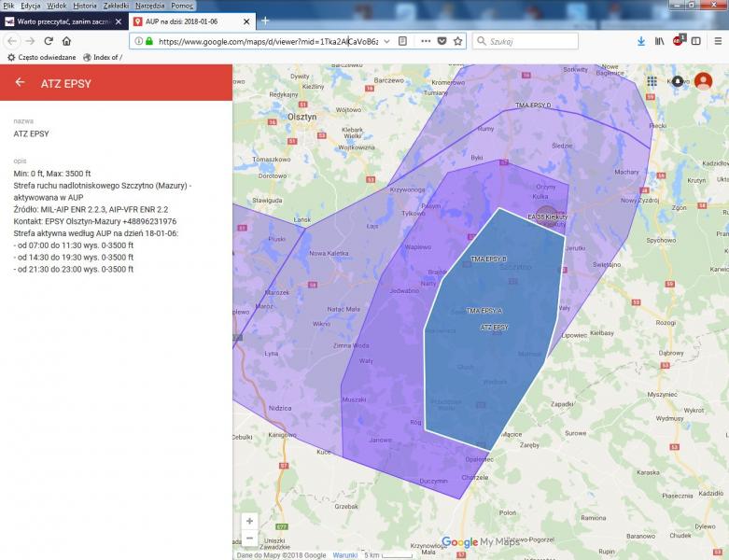Open the Google apps grid
Image resolution: width=729 pixels, height=560 pixels.
pos(652,82)
